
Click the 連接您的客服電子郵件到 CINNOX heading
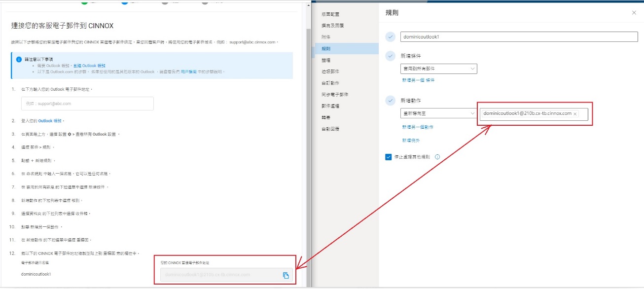[62, 26]
